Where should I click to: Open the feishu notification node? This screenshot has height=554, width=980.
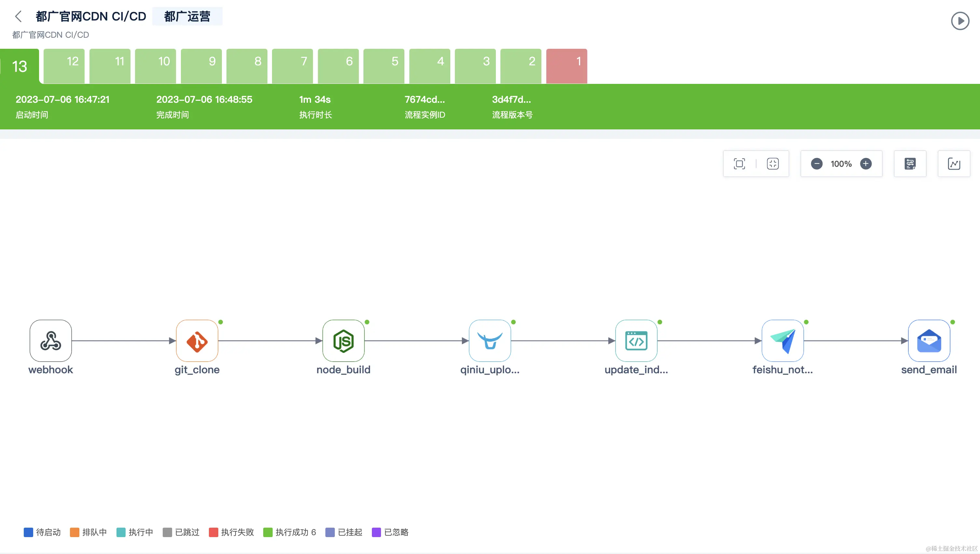783,340
